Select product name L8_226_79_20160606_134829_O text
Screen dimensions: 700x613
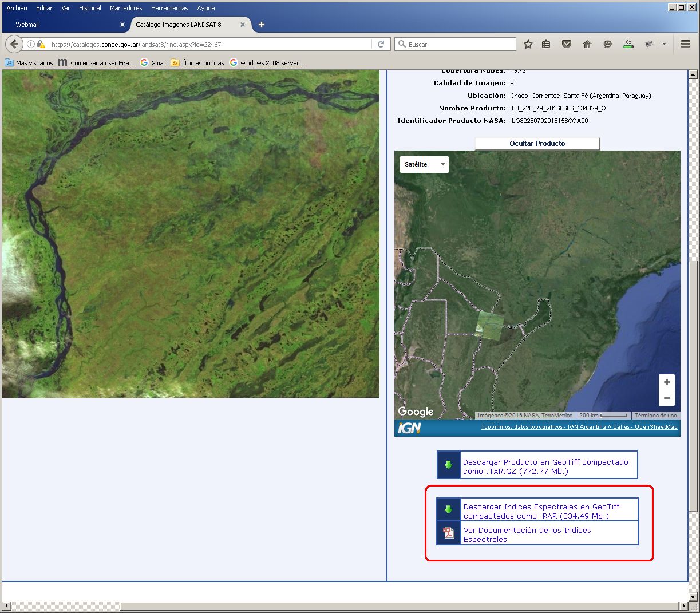559,108
